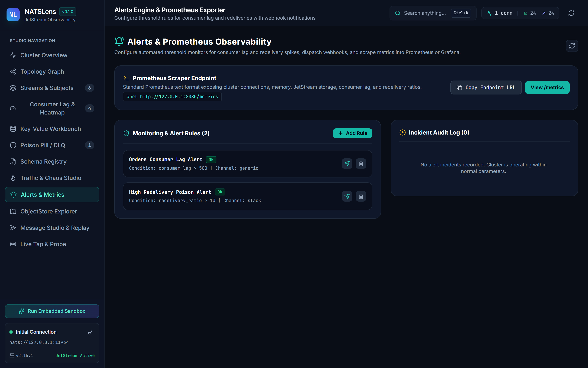Click Copy Endpoint URL
588x368 pixels.
tap(486, 88)
